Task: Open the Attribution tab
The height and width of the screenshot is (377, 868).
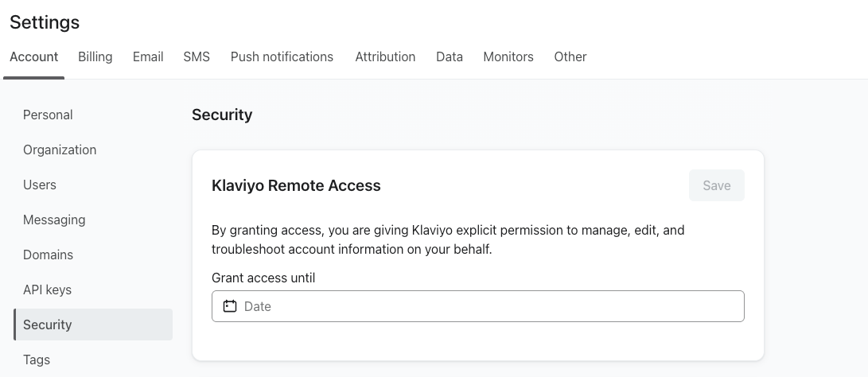Action: (x=385, y=57)
